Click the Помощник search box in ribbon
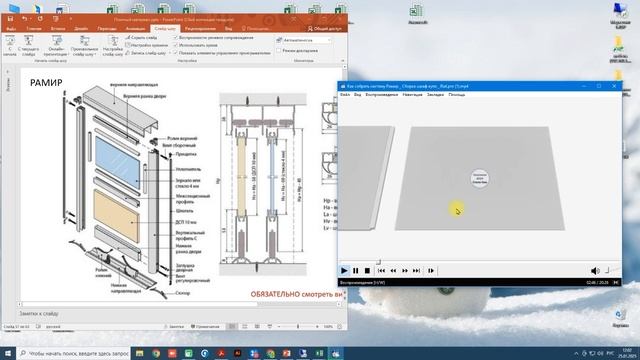The height and width of the screenshot is (360, 640). click(x=256, y=29)
